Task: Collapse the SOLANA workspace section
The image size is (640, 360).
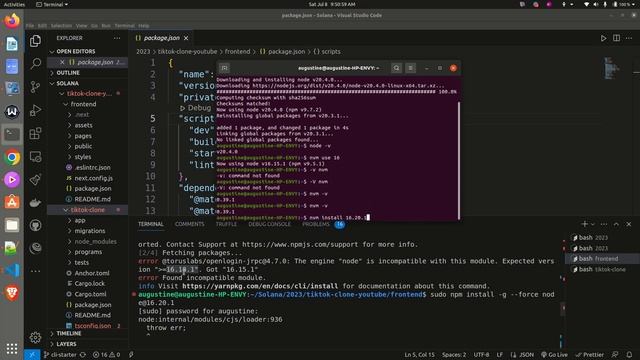Action: (67, 83)
